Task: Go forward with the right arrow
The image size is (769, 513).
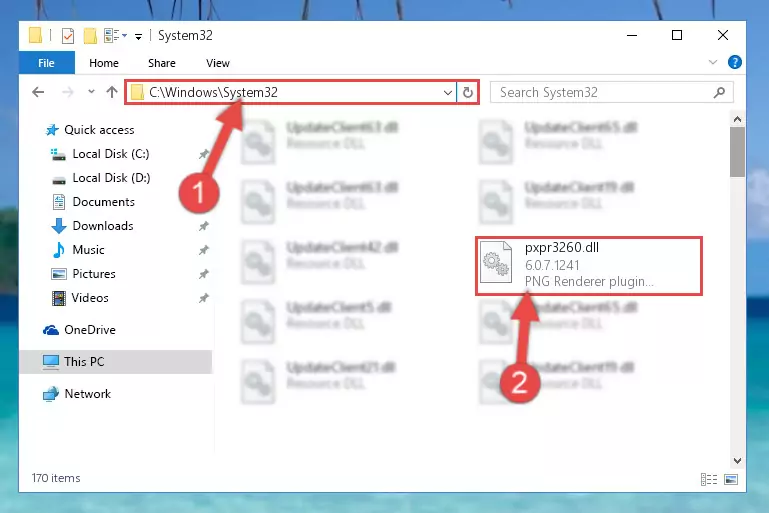Action: pyautogui.click(x=68, y=92)
